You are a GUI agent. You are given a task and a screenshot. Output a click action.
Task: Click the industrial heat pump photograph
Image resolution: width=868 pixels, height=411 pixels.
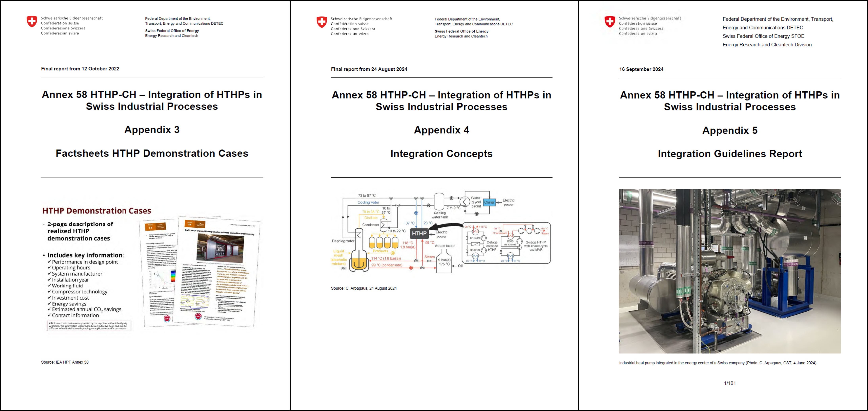(730, 271)
